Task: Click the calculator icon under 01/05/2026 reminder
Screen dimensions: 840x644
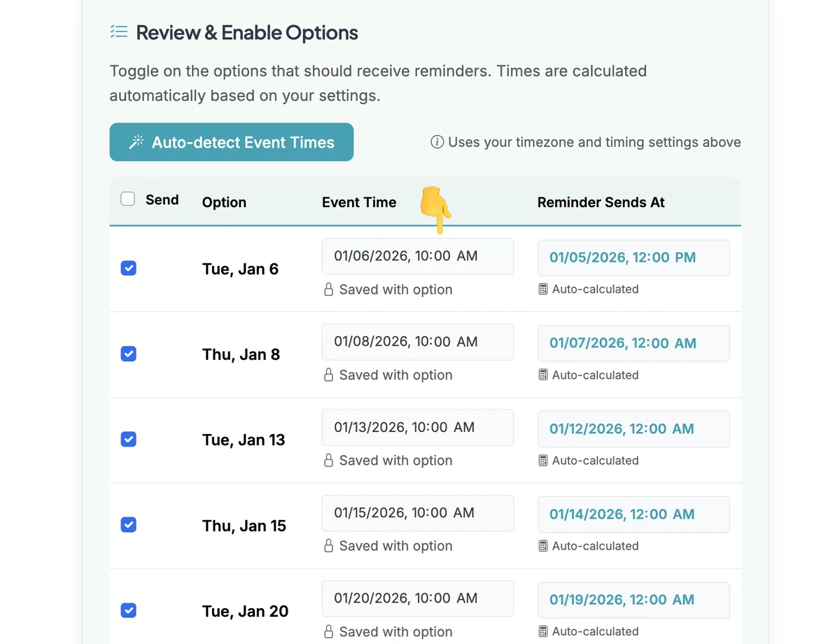Action: point(543,289)
